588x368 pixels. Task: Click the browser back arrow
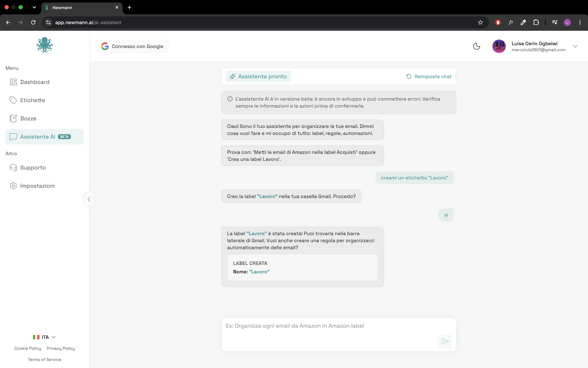click(8, 22)
